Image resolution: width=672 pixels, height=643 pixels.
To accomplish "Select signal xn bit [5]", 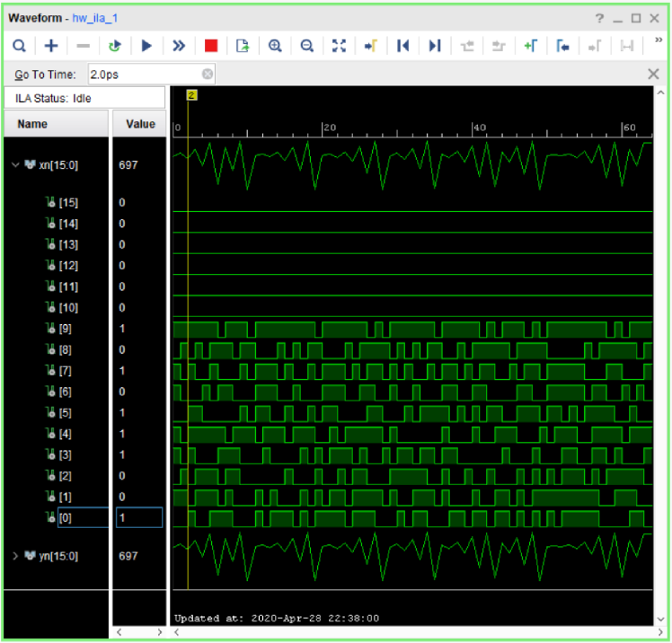I will [66, 412].
